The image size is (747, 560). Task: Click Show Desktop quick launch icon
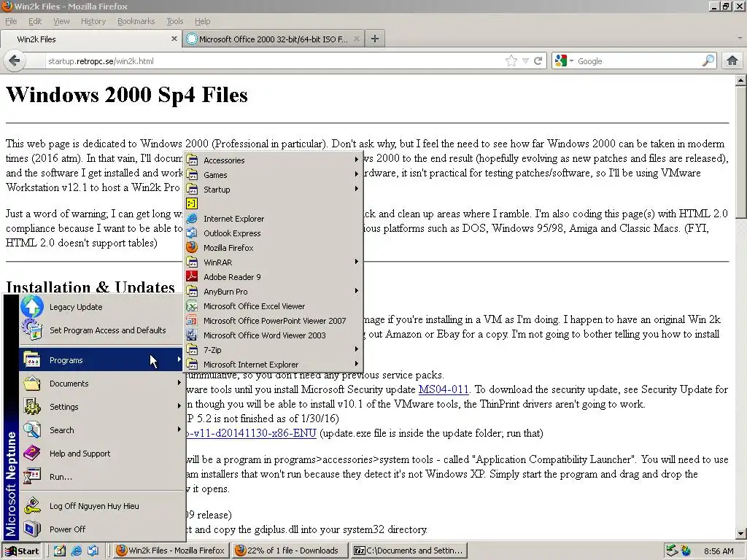(x=60, y=551)
